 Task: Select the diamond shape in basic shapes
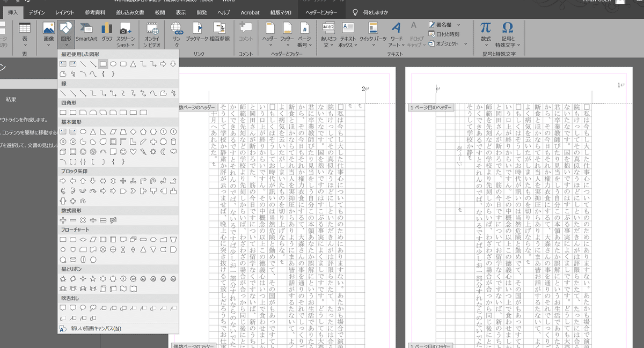[x=133, y=131]
